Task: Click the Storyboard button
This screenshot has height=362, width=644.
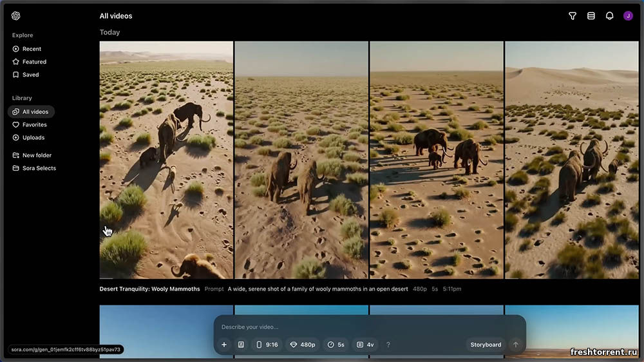Action: (486, 345)
